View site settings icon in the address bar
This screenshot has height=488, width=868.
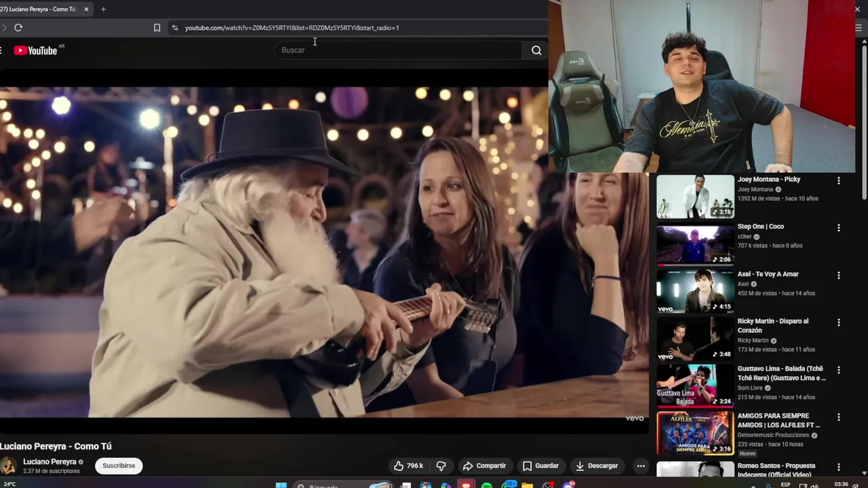coord(175,28)
